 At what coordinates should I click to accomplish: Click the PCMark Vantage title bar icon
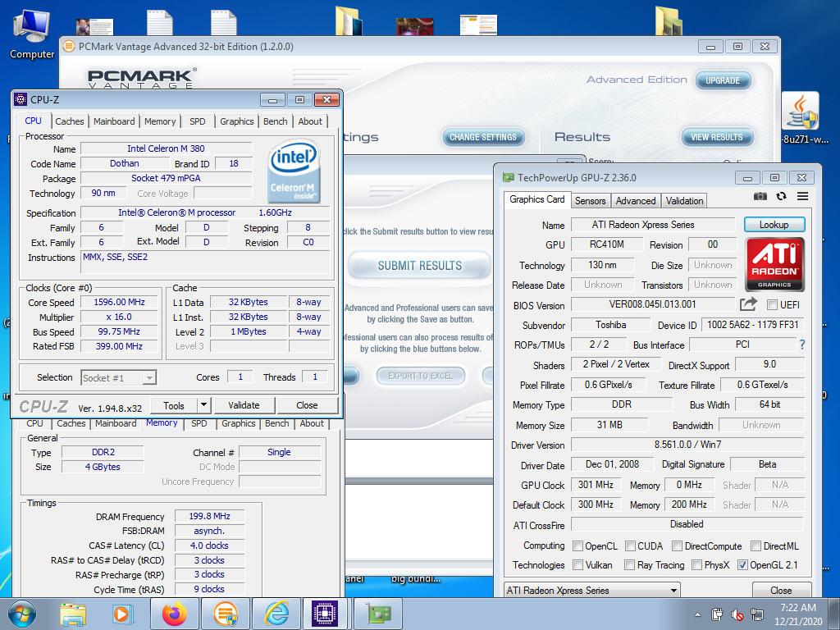[x=69, y=47]
